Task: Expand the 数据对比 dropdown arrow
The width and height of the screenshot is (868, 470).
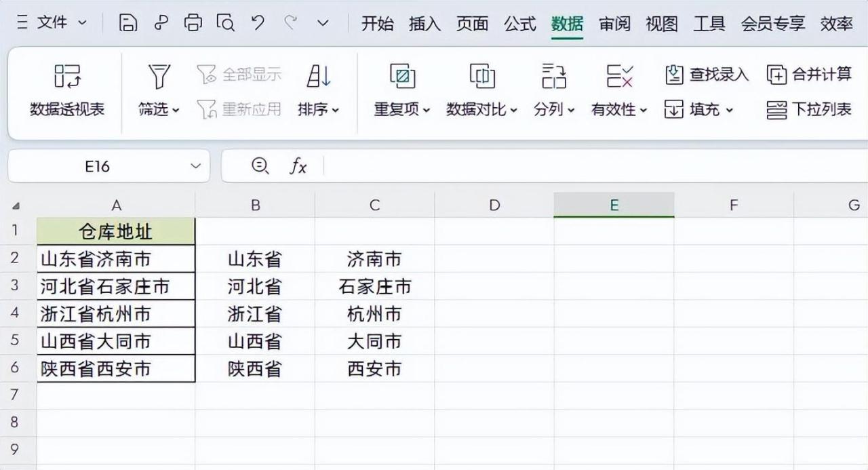Action: tap(513, 110)
